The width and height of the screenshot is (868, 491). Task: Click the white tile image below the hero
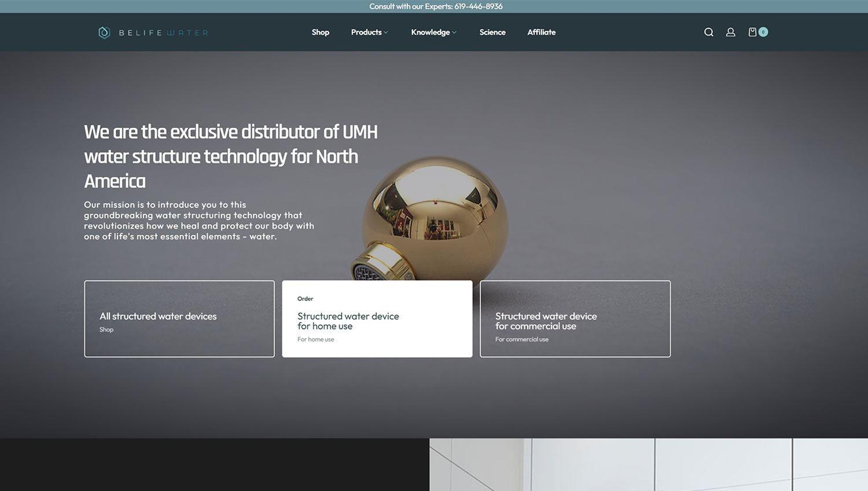648,464
